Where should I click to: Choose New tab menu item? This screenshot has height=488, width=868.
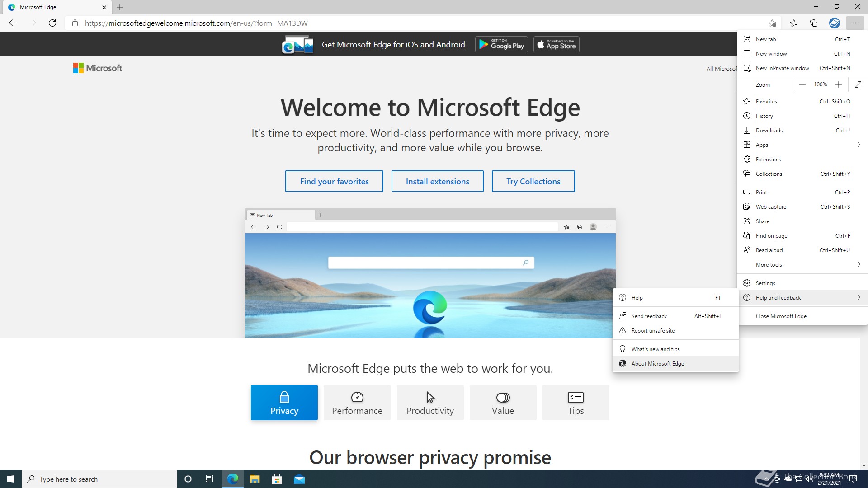802,39
